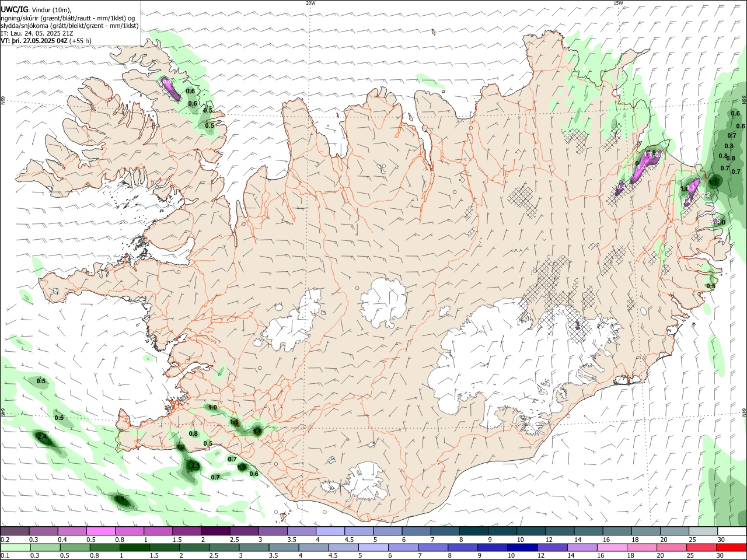Click the 'UWC/IG: Vindur (10m),' title text
Image resolution: width=747 pixels, height=560 pixels.
pyautogui.click(x=36, y=10)
